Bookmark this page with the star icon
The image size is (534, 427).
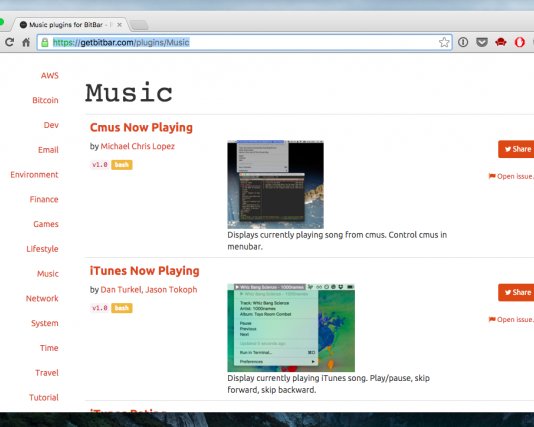click(x=444, y=42)
